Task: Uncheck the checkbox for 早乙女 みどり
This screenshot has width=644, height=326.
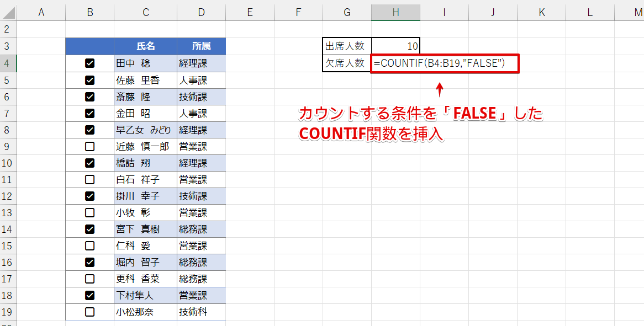Action: 89,130
